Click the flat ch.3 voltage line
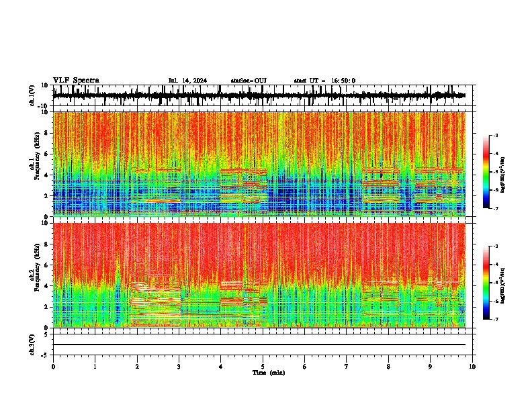This screenshot has width=532, height=411. tap(259, 345)
